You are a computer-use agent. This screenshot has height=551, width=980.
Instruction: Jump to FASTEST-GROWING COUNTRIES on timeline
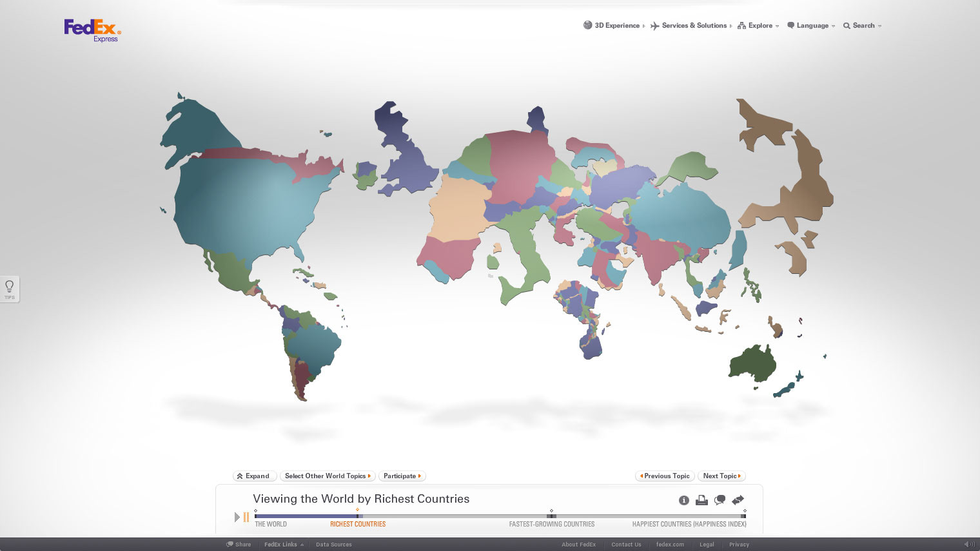point(552,524)
